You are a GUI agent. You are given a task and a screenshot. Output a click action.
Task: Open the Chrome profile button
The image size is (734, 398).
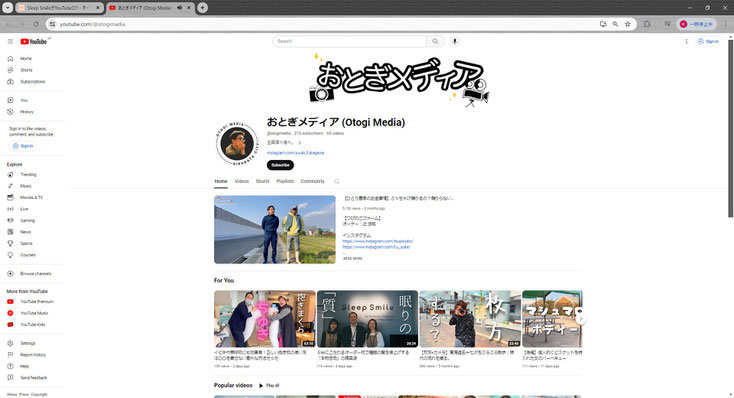click(x=697, y=24)
